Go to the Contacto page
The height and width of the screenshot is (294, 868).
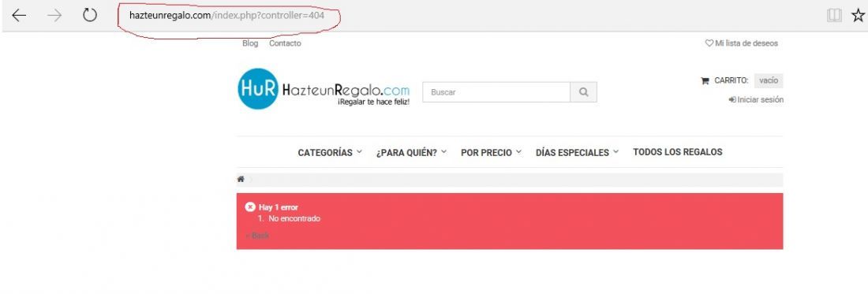click(x=285, y=43)
